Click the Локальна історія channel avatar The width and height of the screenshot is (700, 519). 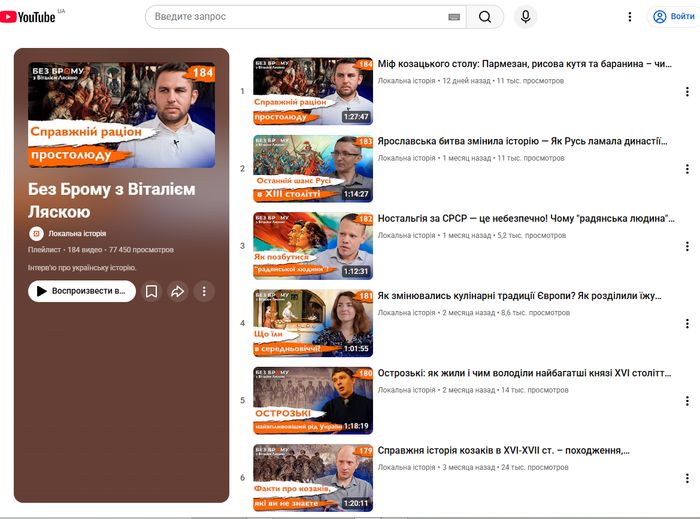click(x=37, y=233)
